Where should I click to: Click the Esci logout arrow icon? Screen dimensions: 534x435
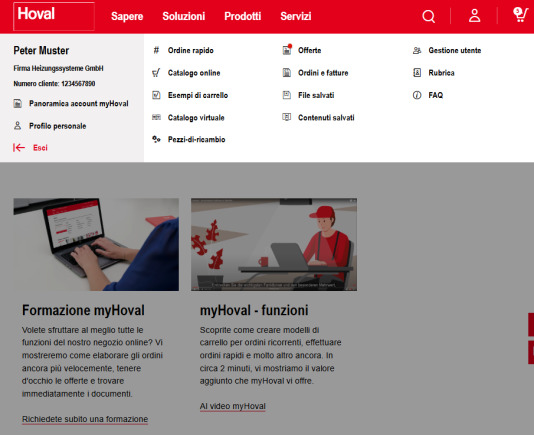[x=19, y=147]
